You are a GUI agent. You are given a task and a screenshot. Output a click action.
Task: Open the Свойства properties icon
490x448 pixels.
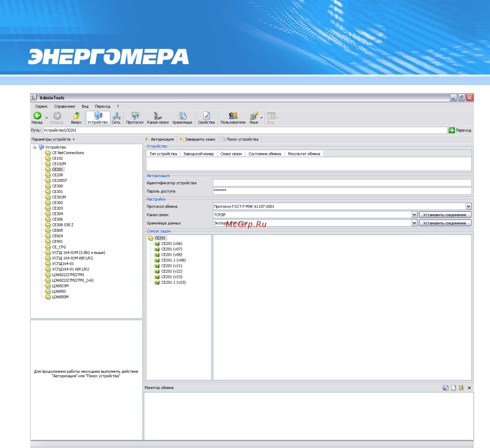pyautogui.click(x=206, y=118)
